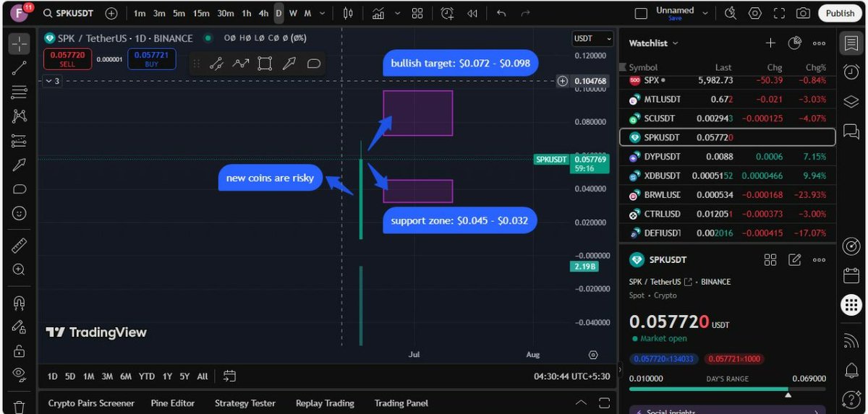Remove objects with trash icon
Screen dimensions: 868x414
(20, 406)
